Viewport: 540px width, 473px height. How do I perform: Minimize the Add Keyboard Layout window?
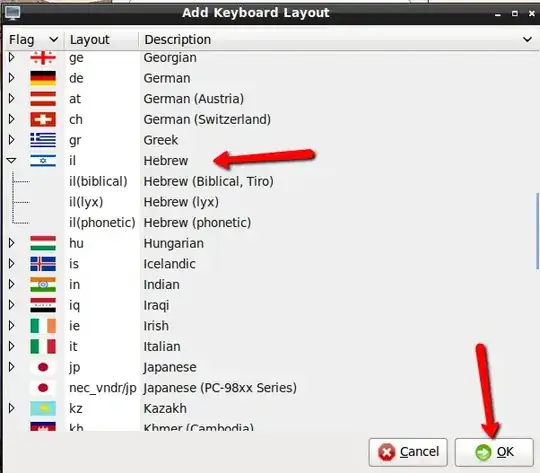point(498,14)
